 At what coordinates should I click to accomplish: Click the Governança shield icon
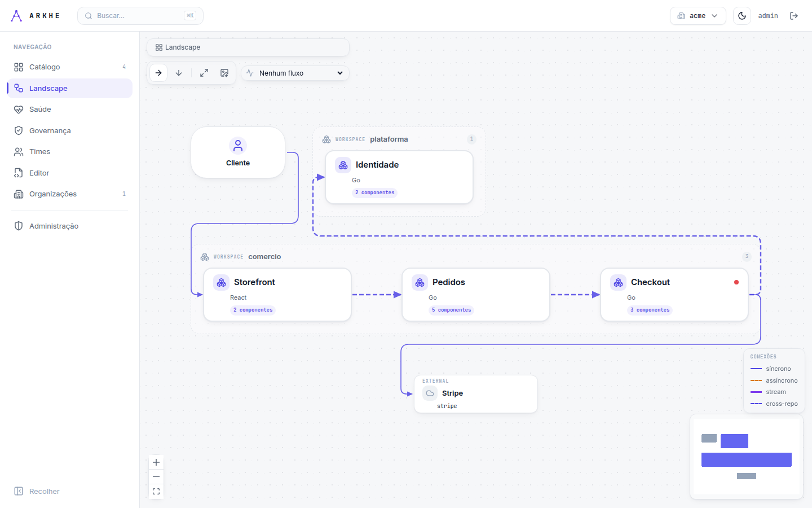tap(19, 130)
